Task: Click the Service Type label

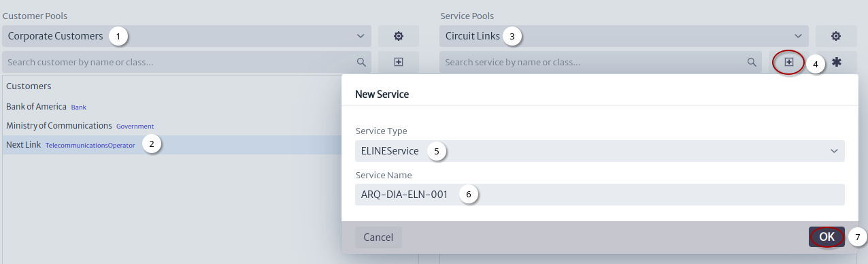Action: 382,131
